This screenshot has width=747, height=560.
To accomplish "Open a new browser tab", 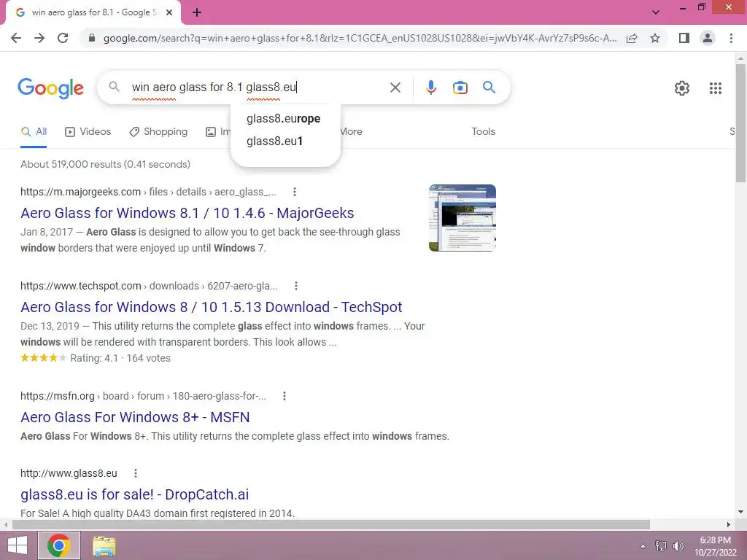I will click(197, 13).
